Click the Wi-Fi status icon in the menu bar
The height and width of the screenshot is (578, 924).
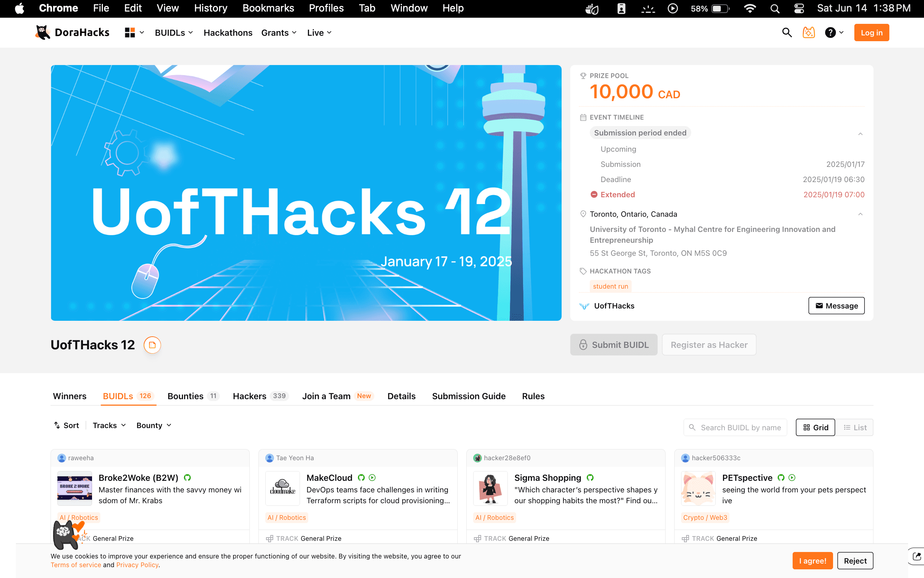(x=750, y=8)
